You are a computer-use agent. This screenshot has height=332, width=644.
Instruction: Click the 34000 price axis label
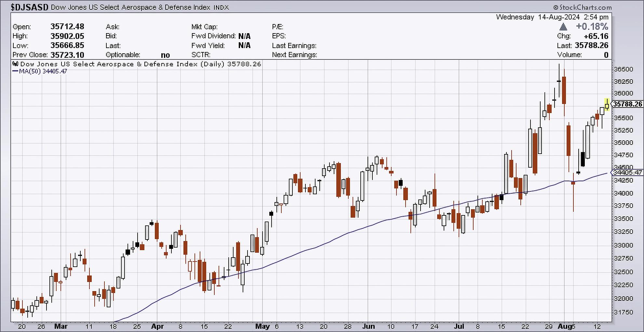tap(624, 193)
